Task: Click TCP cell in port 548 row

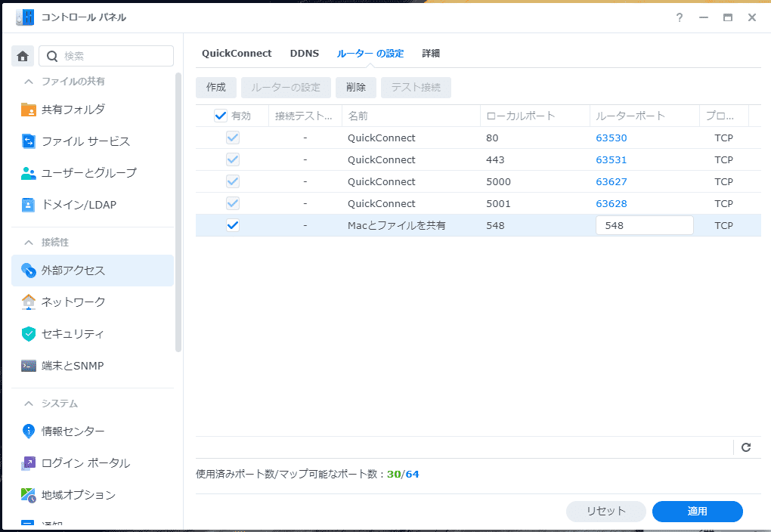Action: [x=724, y=225]
